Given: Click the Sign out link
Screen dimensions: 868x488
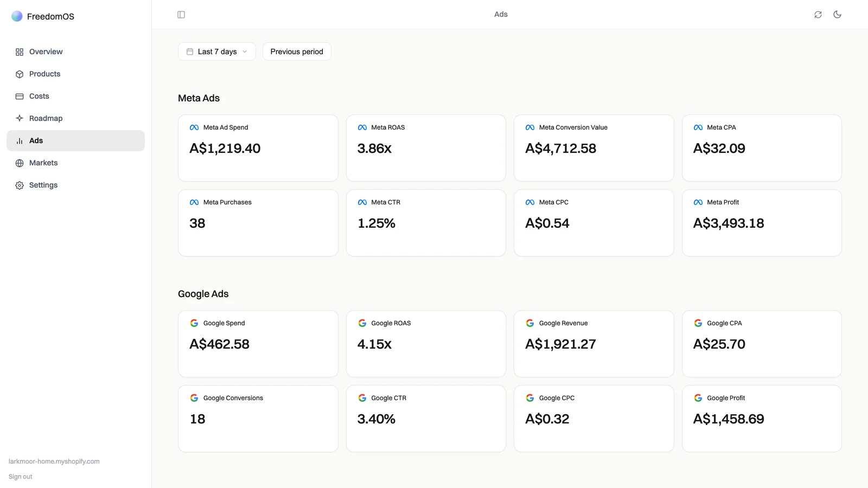Looking at the screenshot, I should click(x=21, y=477).
